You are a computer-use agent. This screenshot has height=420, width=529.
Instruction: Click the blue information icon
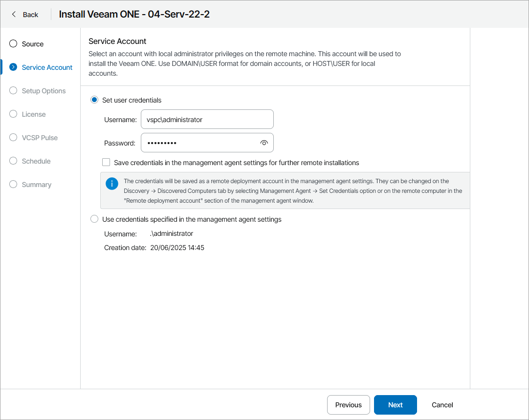click(112, 184)
